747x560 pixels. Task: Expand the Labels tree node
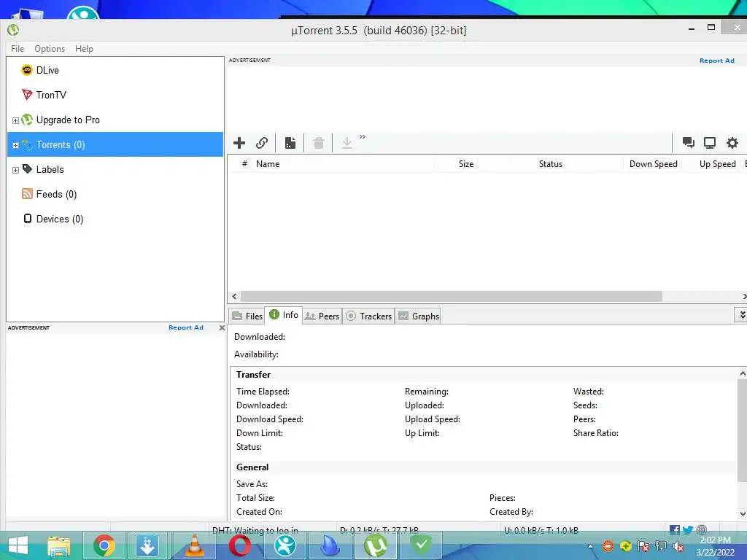pyautogui.click(x=15, y=170)
